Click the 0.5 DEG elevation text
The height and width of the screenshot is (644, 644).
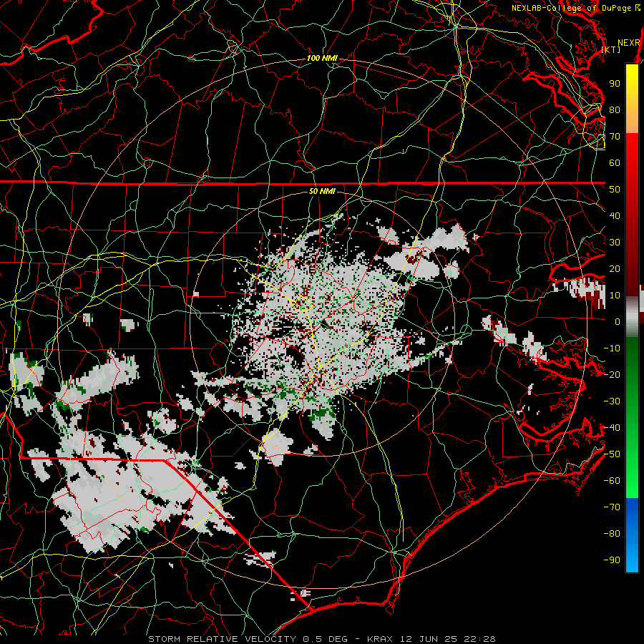pos(325,639)
